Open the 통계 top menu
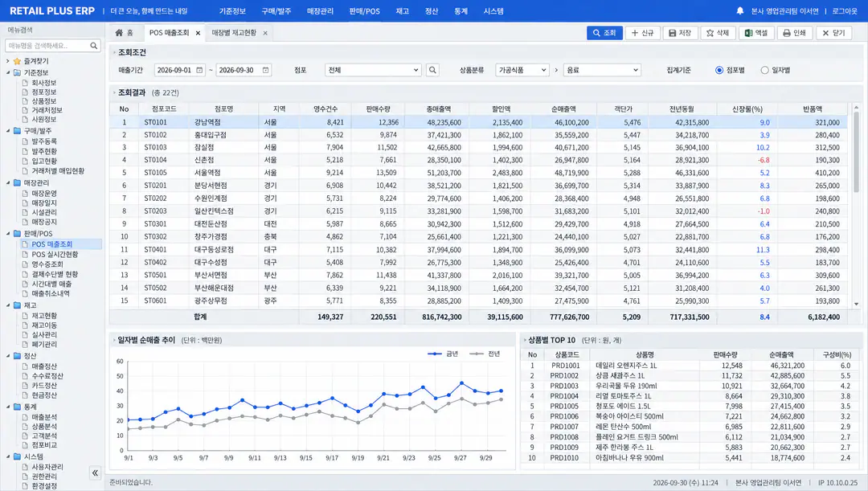868x491 pixels. [x=461, y=11]
